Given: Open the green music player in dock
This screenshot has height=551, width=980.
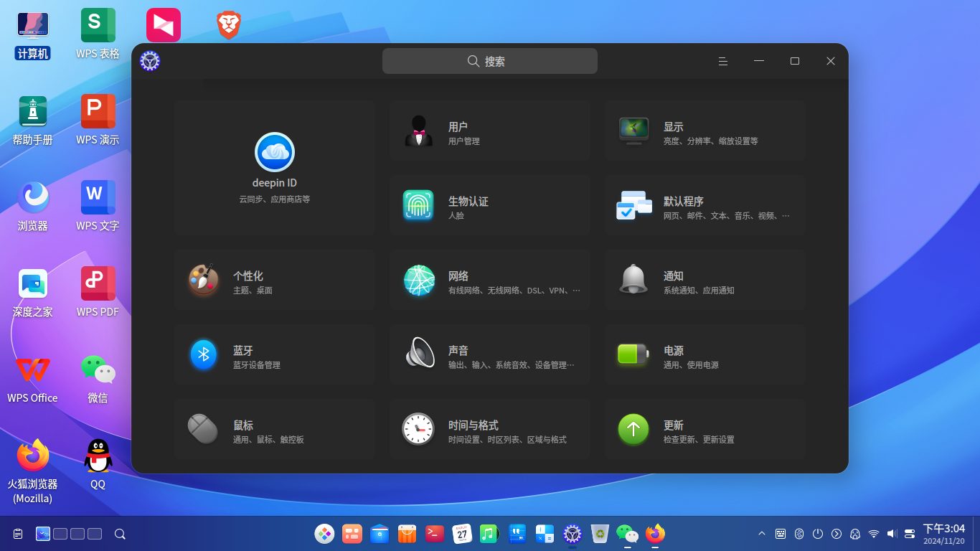Looking at the screenshot, I should (489, 534).
